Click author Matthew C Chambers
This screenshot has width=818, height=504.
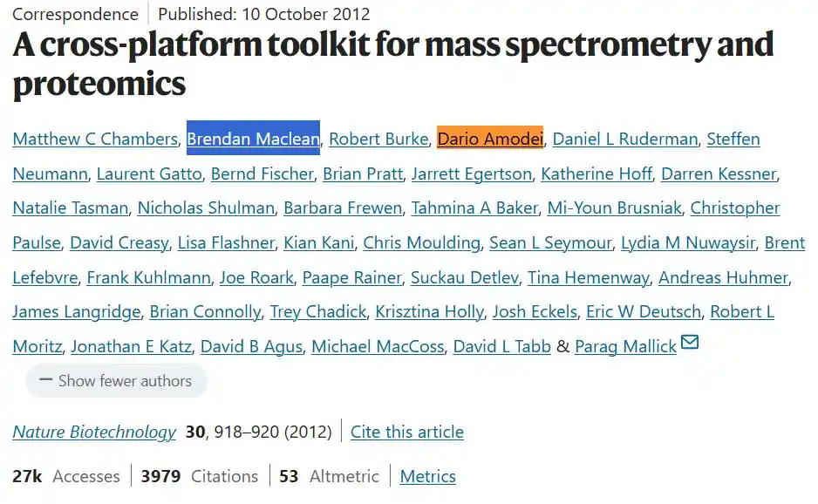pos(96,139)
